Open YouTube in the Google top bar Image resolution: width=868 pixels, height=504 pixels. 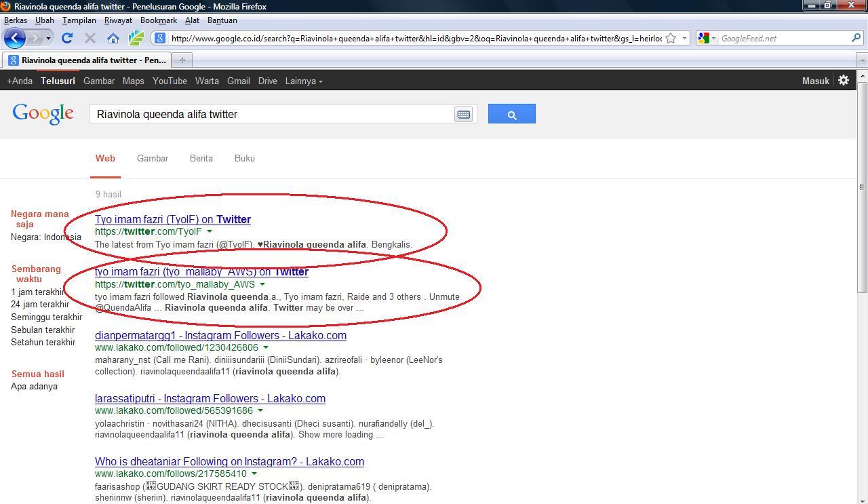[170, 81]
